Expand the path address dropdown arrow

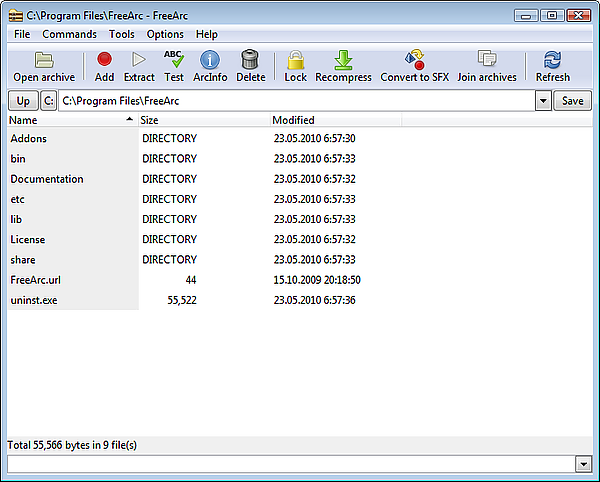click(x=543, y=101)
